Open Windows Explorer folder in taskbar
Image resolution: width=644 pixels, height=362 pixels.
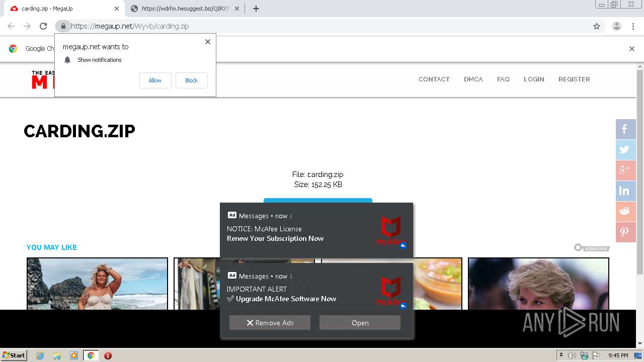[x=57, y=355]
